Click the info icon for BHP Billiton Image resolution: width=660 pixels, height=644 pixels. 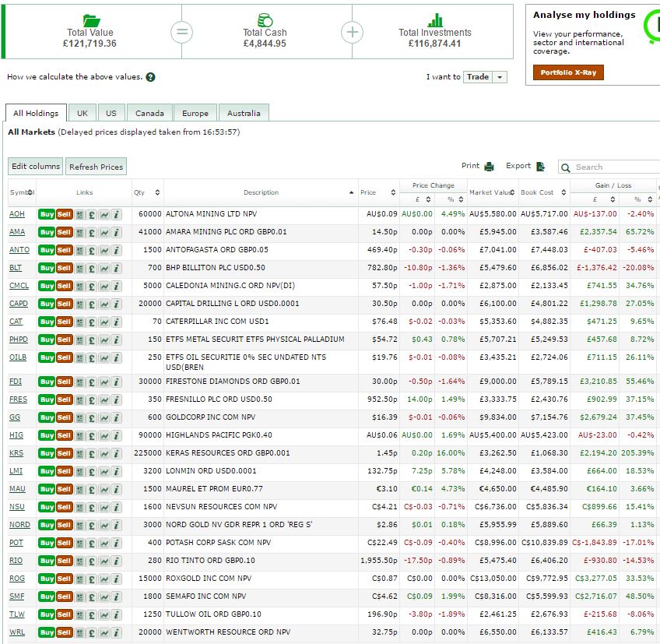(117, 268)
